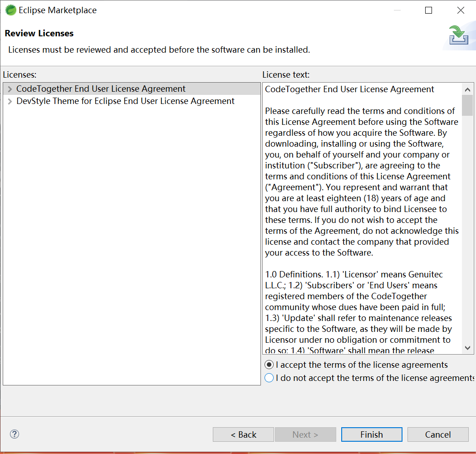Expand CodeTogether license tree arrow
Viewport: 476px width, 454px height.
(10, 89)
